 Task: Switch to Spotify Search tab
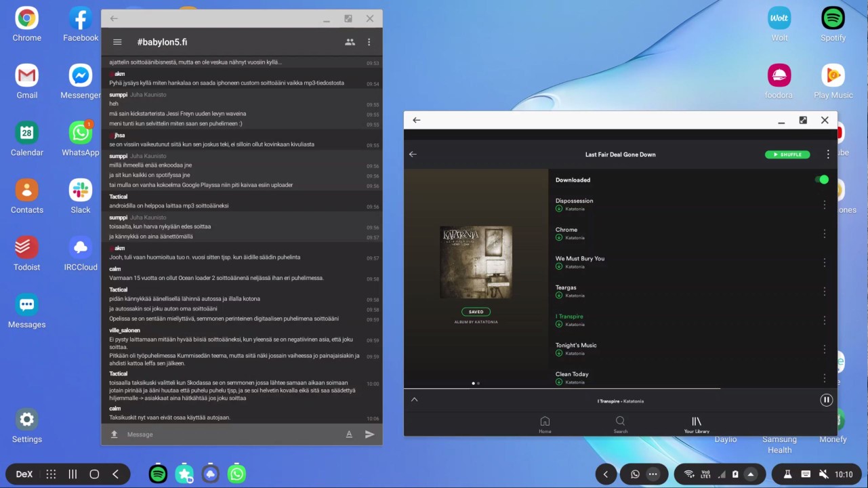(x=620, y=424)
